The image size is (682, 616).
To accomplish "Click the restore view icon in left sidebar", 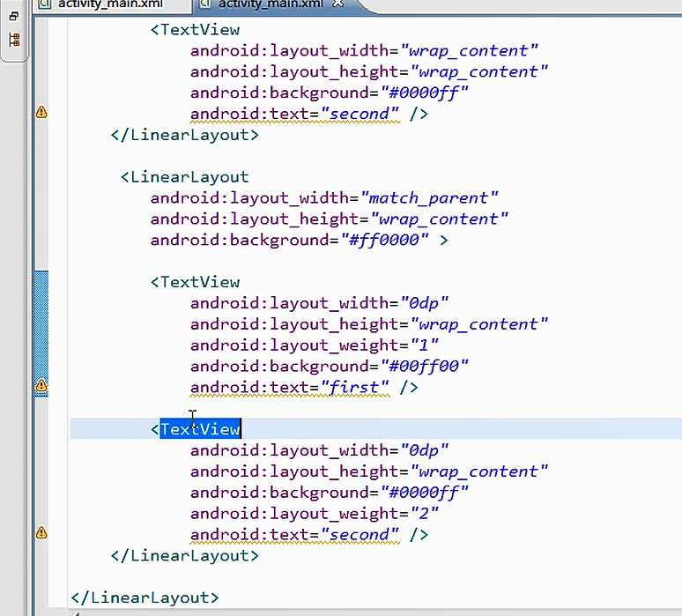I will (14, 17).
